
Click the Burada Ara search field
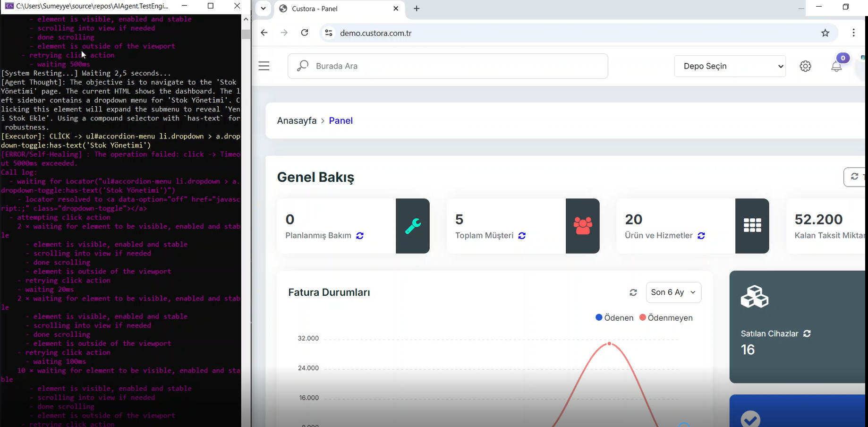pyautogui.click(x=448, y=66)
